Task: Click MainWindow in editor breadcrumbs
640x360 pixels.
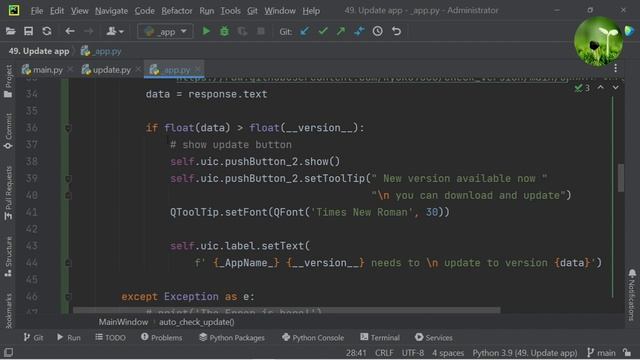Action: coord(123,322)
